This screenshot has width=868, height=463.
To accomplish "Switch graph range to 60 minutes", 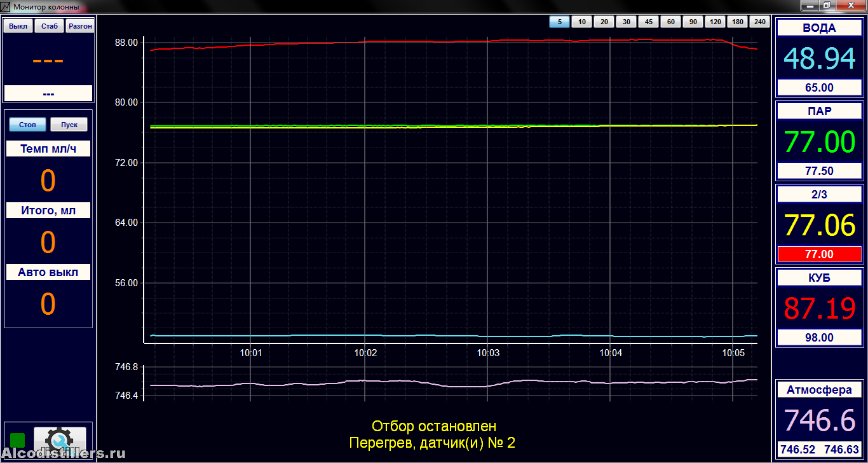I will click(x=670, y=22).
